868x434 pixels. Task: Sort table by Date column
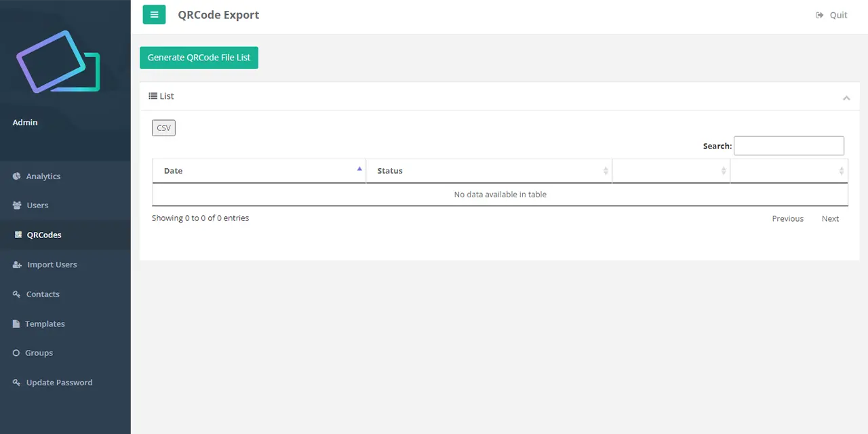pos(259,171)
